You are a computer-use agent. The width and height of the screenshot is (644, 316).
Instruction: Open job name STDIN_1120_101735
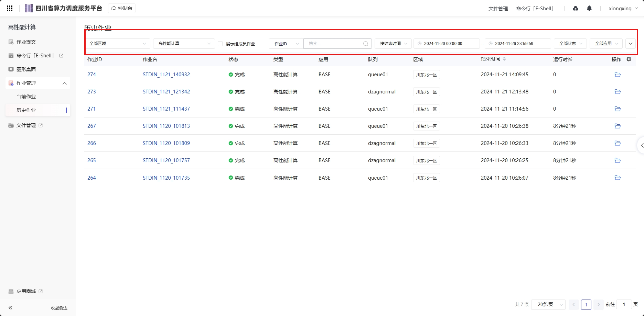166,178
